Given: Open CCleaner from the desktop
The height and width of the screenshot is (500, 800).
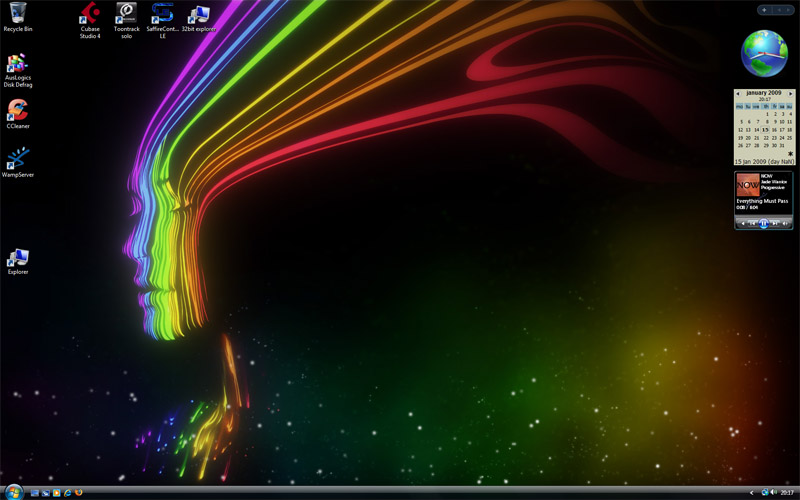Looking at the screenshot, I should pos(17,110).
